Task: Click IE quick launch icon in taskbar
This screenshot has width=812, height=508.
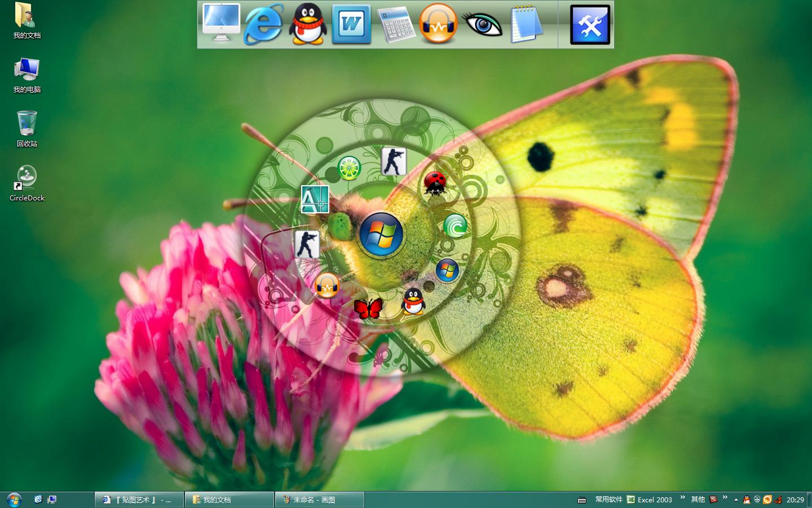Action: pyautogui.click(x=38, y=500)
